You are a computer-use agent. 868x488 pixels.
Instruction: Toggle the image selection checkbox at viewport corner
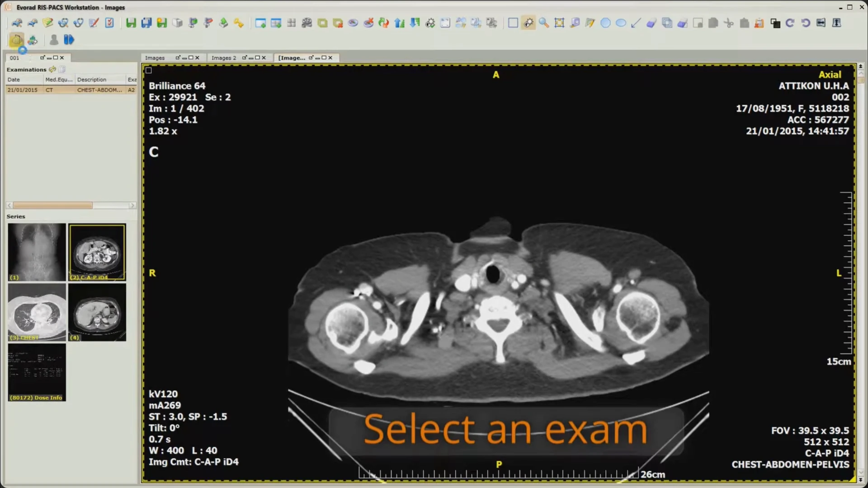coord(149,70)
